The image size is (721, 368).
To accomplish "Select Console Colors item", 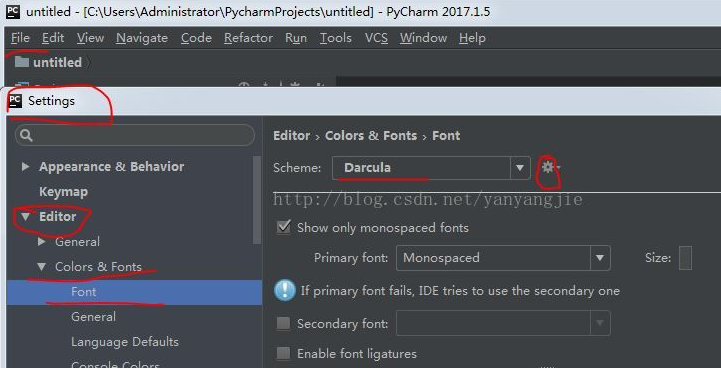I will [x=115, y=364].
